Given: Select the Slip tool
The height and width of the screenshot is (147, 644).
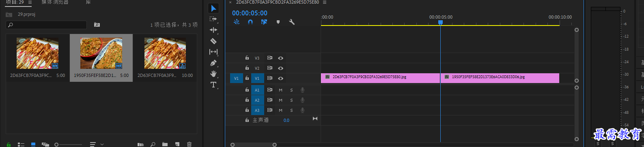Looking at the screenshot, I should (x=213, y=52).
